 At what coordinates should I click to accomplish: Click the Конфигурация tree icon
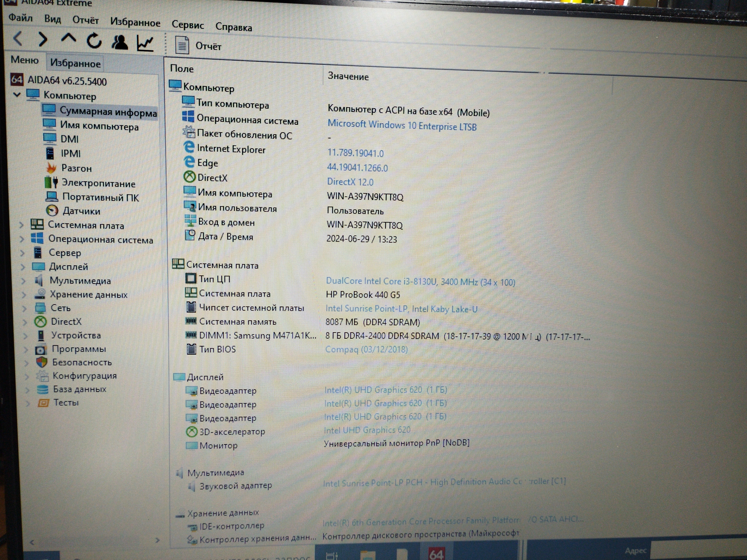pos(42,376)
